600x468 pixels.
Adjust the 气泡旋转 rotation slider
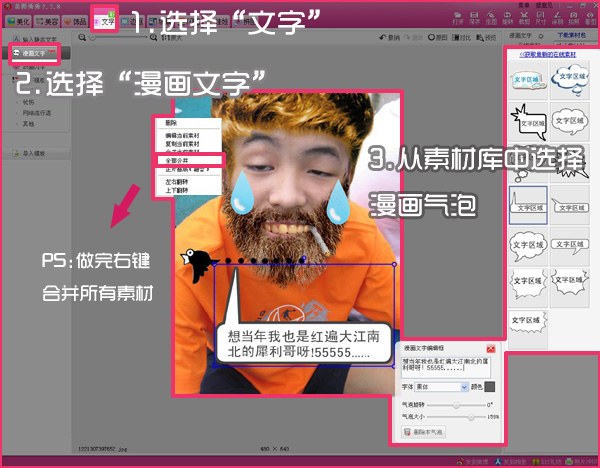pos(458,404)
